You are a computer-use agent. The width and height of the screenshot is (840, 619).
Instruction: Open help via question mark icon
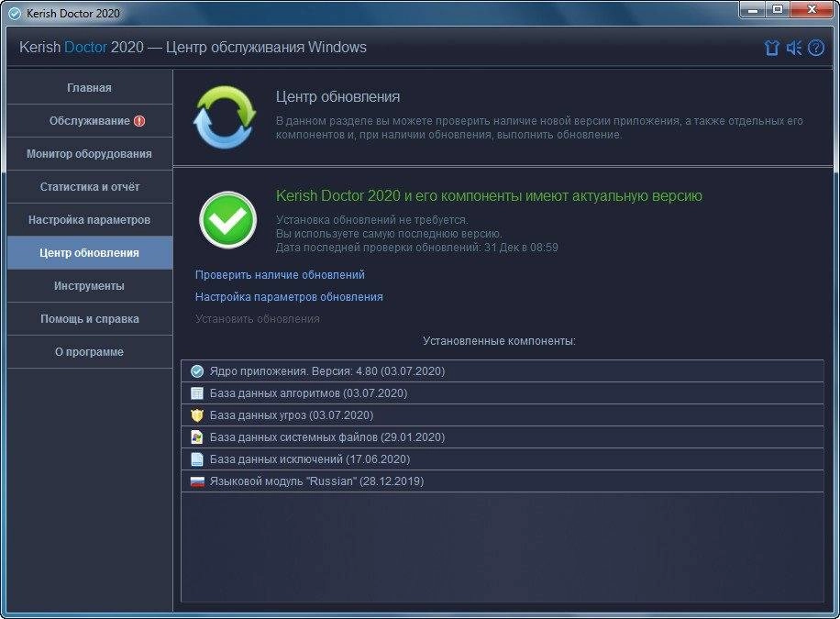coord(816,48)
